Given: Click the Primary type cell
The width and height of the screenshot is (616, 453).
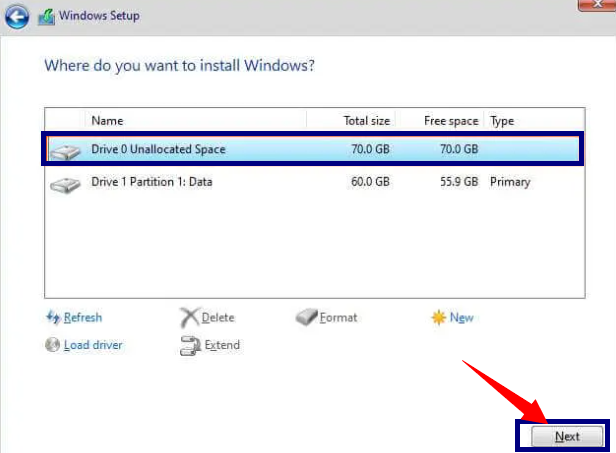Looking at the screenshot, I should pyautogui.click(x=510, y=182).
